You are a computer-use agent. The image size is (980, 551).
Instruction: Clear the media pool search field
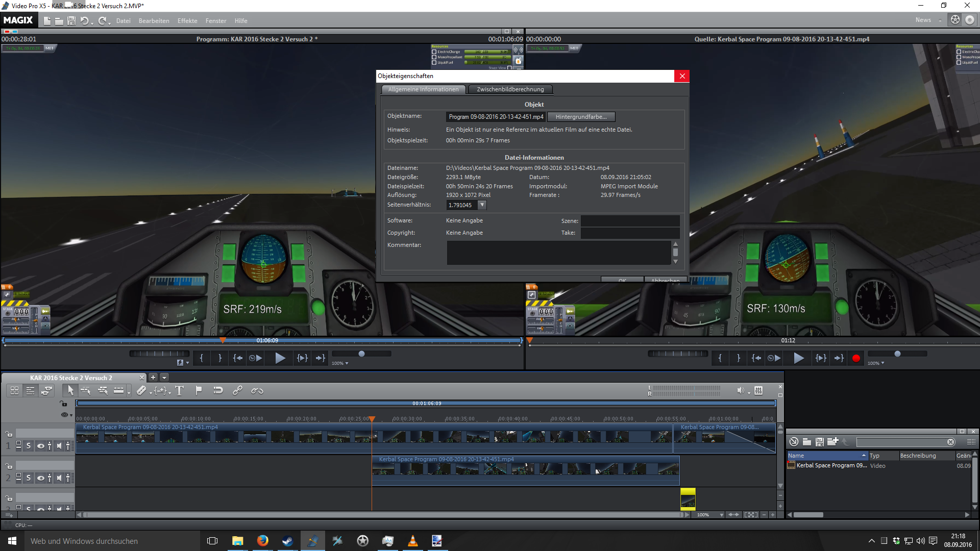(x=950, y=442)
